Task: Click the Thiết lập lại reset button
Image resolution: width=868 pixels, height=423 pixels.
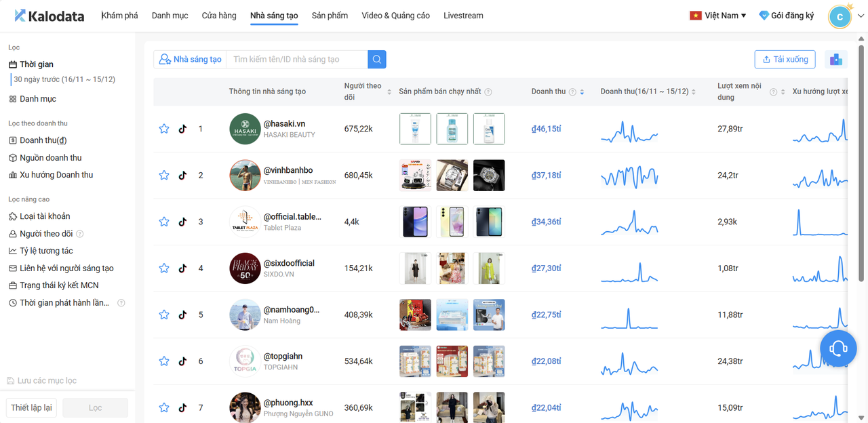Action: (x=31, y=407)
